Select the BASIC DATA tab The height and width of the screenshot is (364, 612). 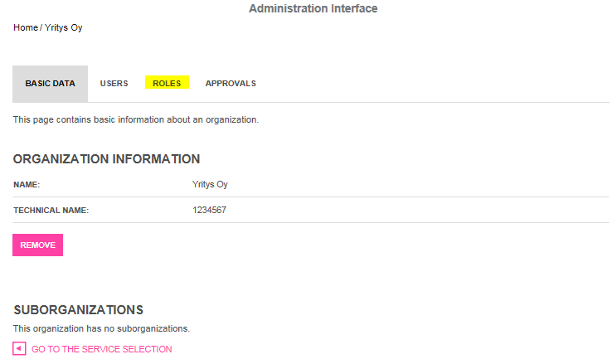click(x=50, y=84)
